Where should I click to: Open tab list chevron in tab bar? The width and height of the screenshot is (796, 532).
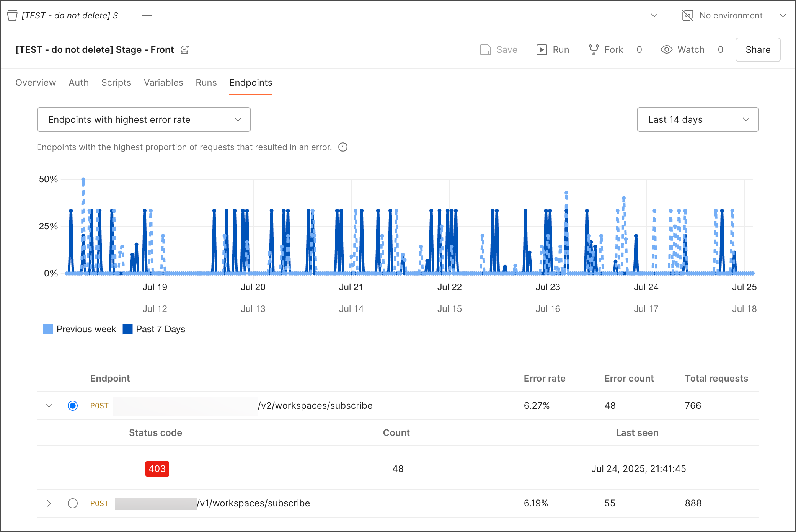point(654,15)
